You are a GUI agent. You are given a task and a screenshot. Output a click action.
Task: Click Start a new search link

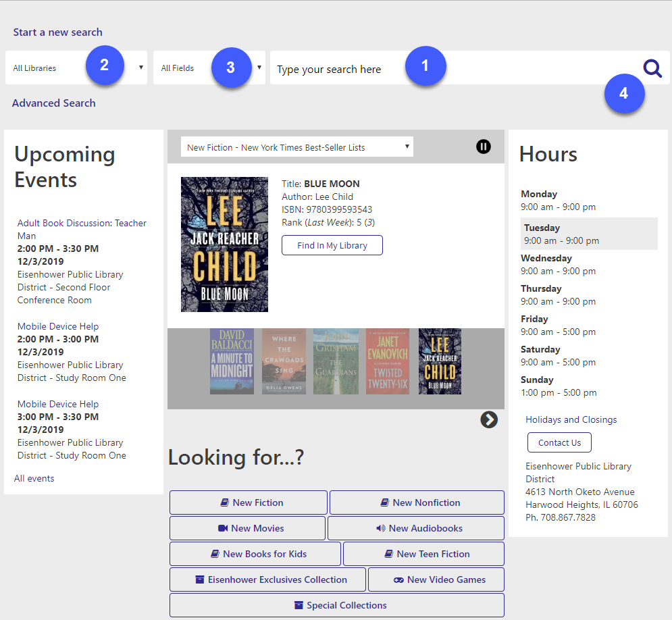coord(58,32)
